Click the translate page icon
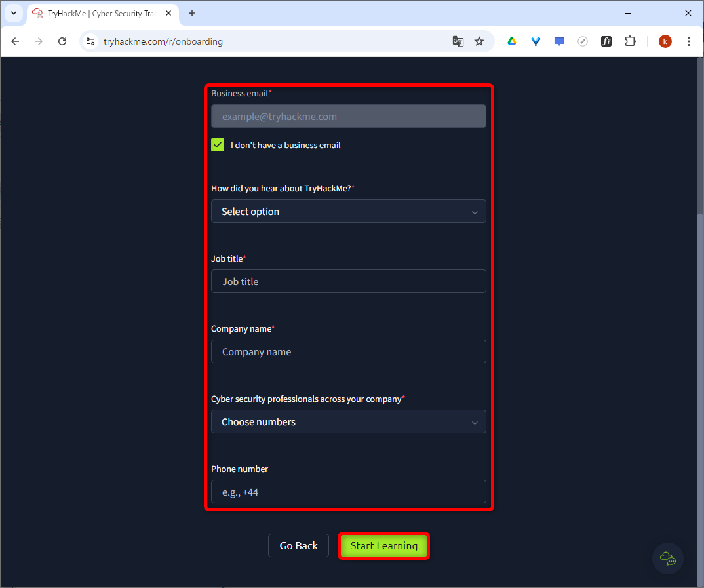 pyautogui.click(x=458, y=41)
